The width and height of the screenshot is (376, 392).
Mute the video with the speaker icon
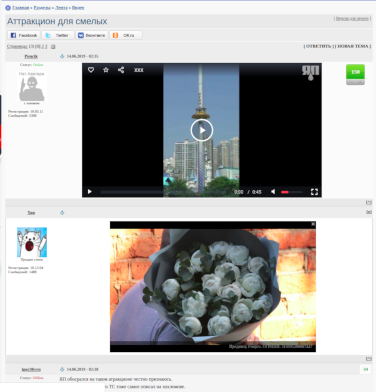(x=273, y=192)
